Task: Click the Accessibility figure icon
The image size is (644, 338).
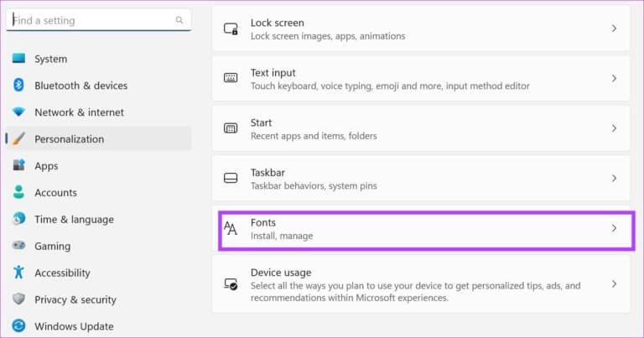Action: (18, 273)
